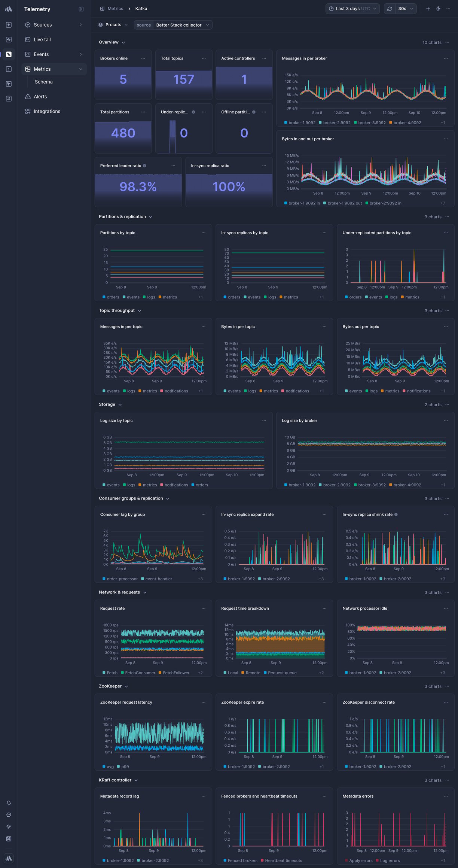The height and width of the screenshot is (868, 458).
Task: Open Events in sidebar
Action: point(54,54)
